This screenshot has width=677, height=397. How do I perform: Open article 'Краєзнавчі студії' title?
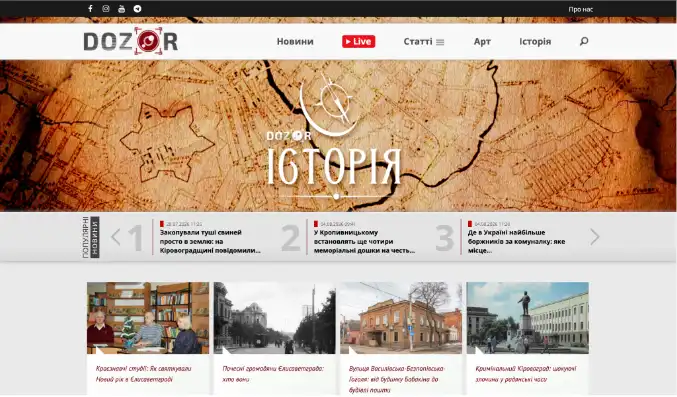(x=143, y=374)
